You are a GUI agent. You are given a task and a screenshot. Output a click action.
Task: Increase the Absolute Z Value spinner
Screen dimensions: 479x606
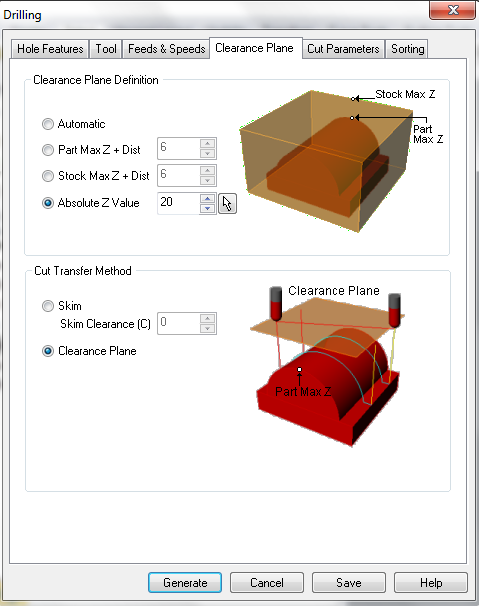click(x=208, y=199)
